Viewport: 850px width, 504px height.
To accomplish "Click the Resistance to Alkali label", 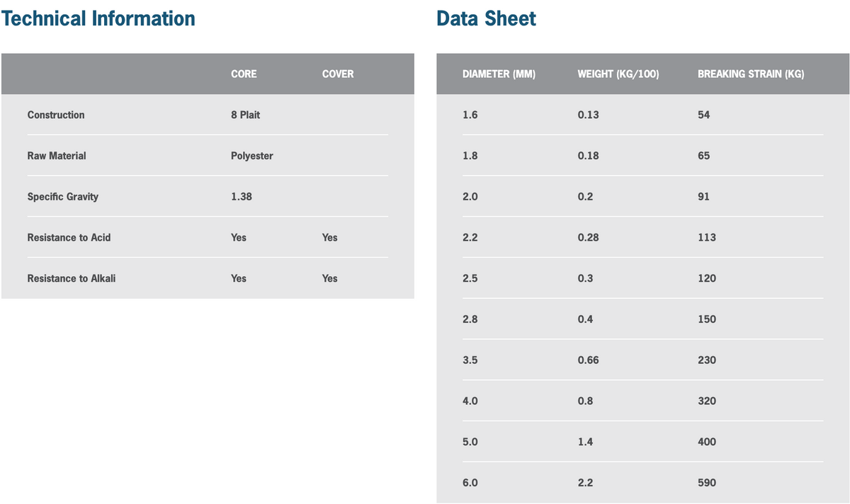I will click(72, 279).
